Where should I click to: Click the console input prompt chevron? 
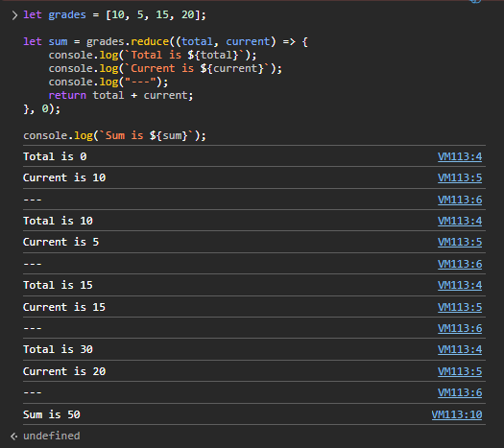[x=14, y=15]
